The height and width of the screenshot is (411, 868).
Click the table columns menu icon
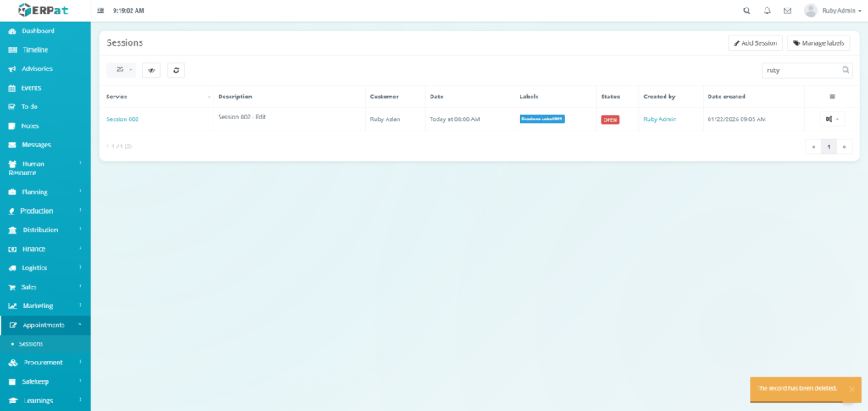tap(832, 97)
